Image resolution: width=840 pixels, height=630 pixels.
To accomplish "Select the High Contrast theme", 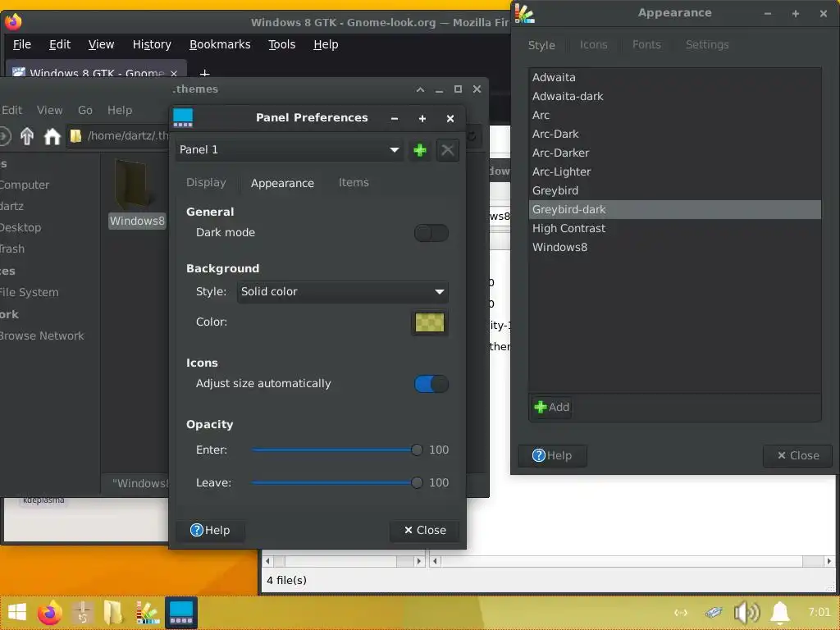I will pos(674,229).
